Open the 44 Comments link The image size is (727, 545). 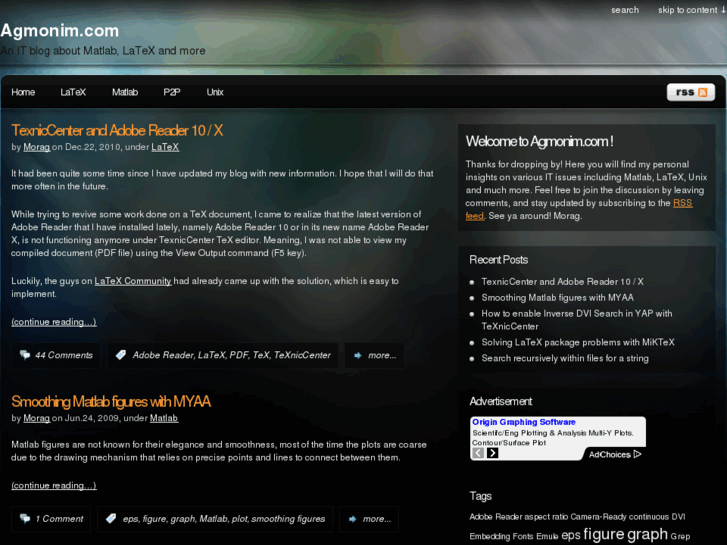click(64, 355)
